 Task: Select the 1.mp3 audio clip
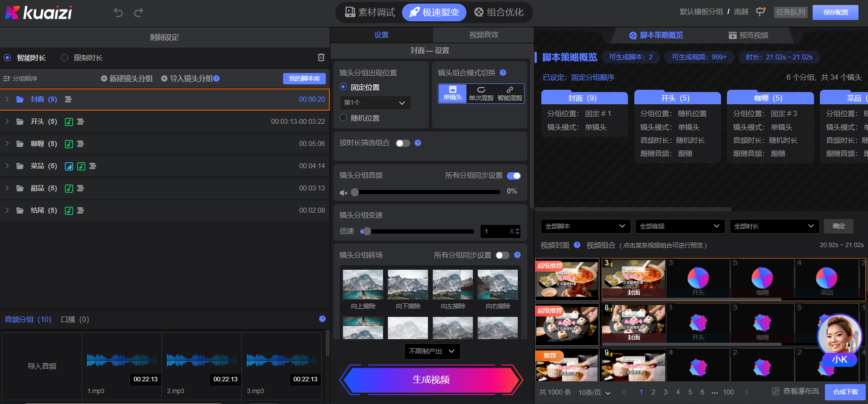[x=122, y=366]
